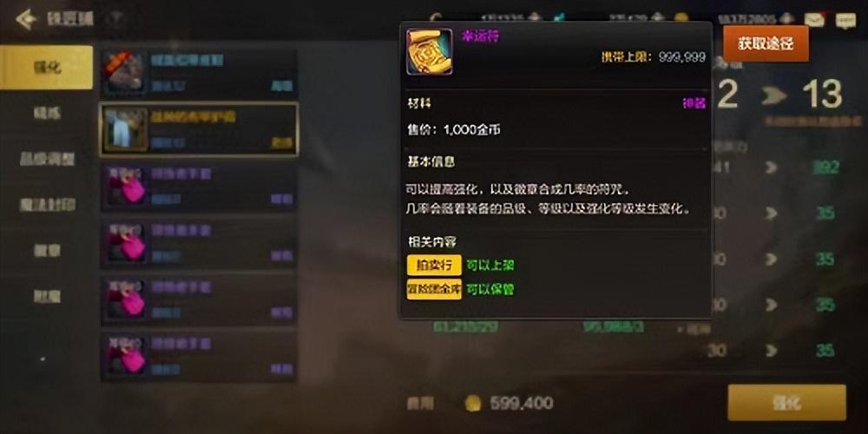Click the yellow 拍卖行 button
This screenshot has width=868, height=434.
[x=434, y=265]
